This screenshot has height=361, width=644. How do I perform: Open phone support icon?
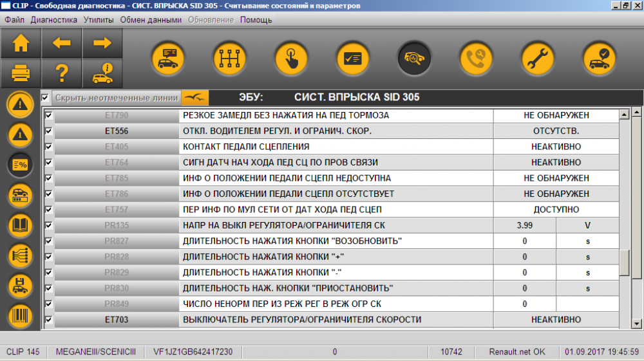476,59
